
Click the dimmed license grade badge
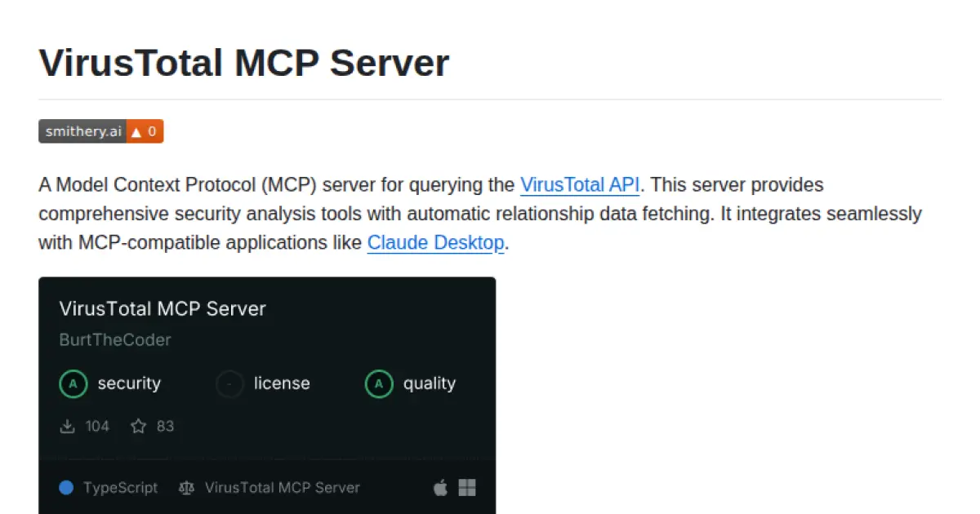tap(229, 383)
